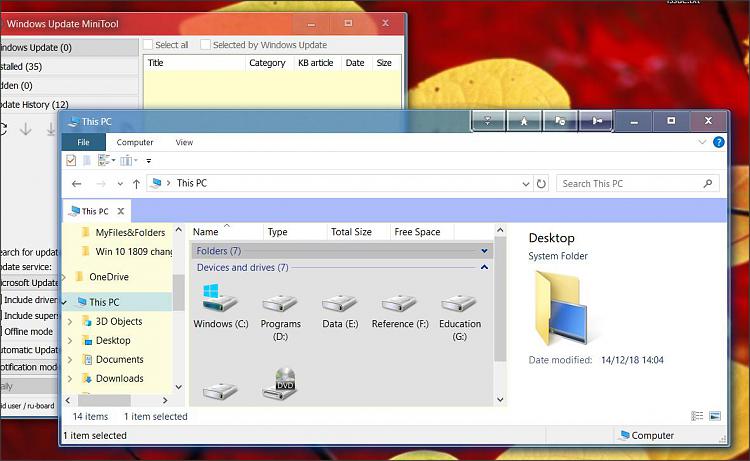The image size is (750, 461).
Task: Refresh the This PC address bar
Action: (x=541, y=184)
